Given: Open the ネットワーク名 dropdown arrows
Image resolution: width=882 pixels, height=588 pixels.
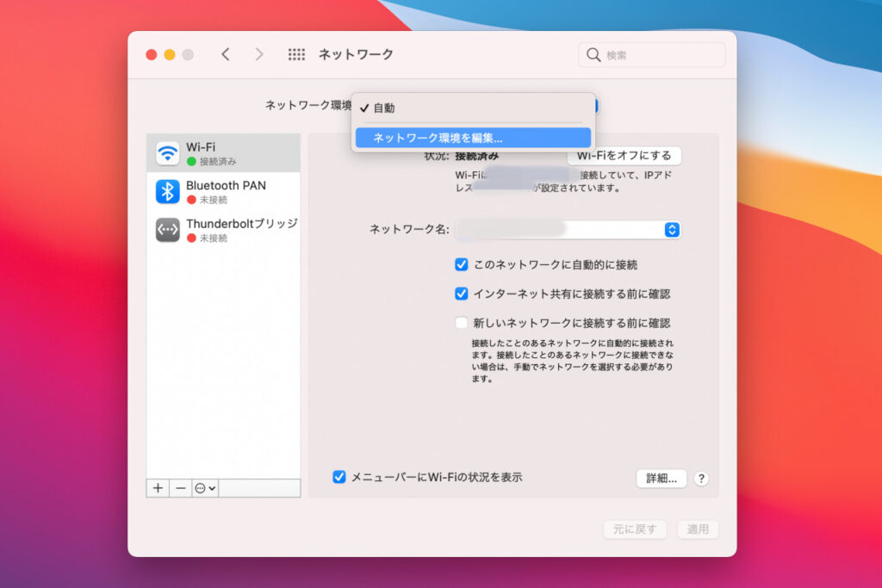Looking at the screenshot, I should tap(672, 229).
